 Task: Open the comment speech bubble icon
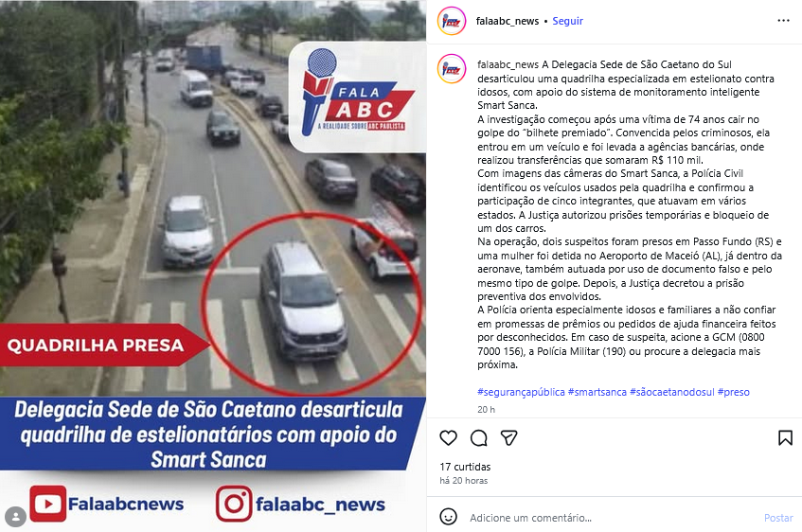click(x=479, y=438)
